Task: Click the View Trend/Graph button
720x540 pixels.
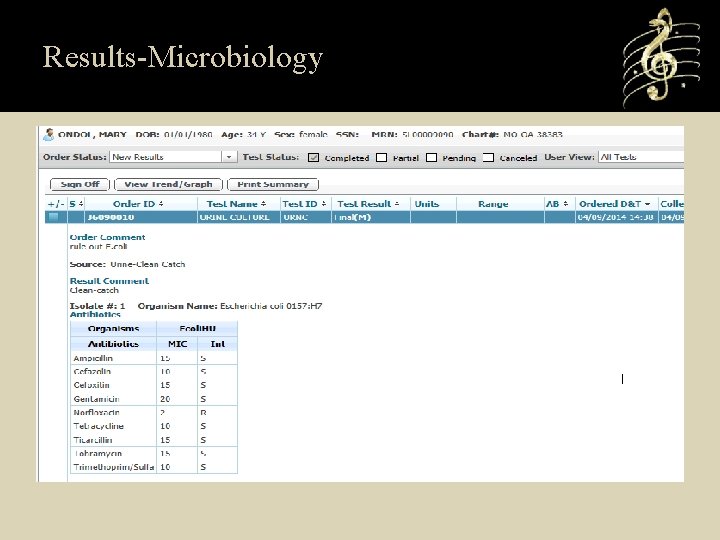Action: (168, 184)
